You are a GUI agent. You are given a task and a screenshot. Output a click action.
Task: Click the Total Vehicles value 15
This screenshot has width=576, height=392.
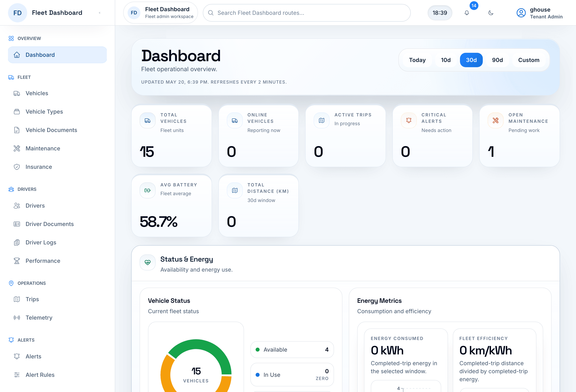pyautogui.click(x=147, y=152)
